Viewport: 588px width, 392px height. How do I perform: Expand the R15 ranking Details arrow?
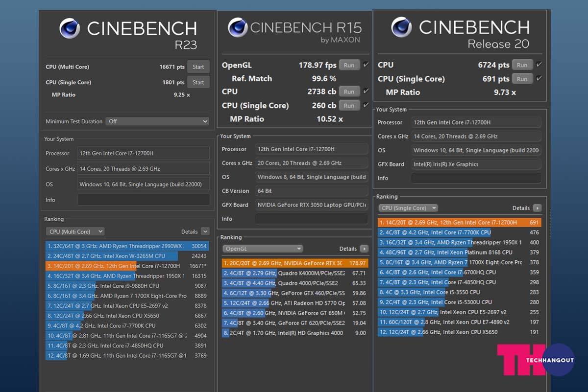click(x=364, y=249)
